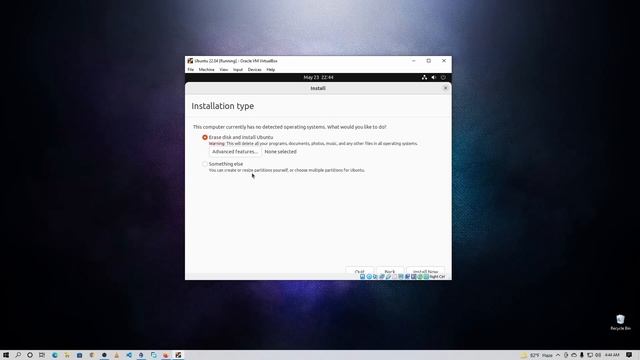Click weather widget in taskbar

point(536,355)
